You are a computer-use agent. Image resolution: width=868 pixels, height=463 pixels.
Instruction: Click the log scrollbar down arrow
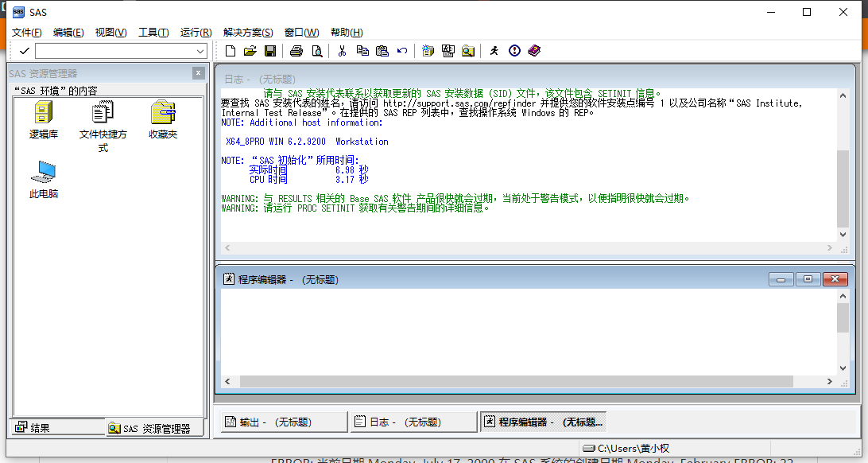pyautogui.click(x=843, y=235)
